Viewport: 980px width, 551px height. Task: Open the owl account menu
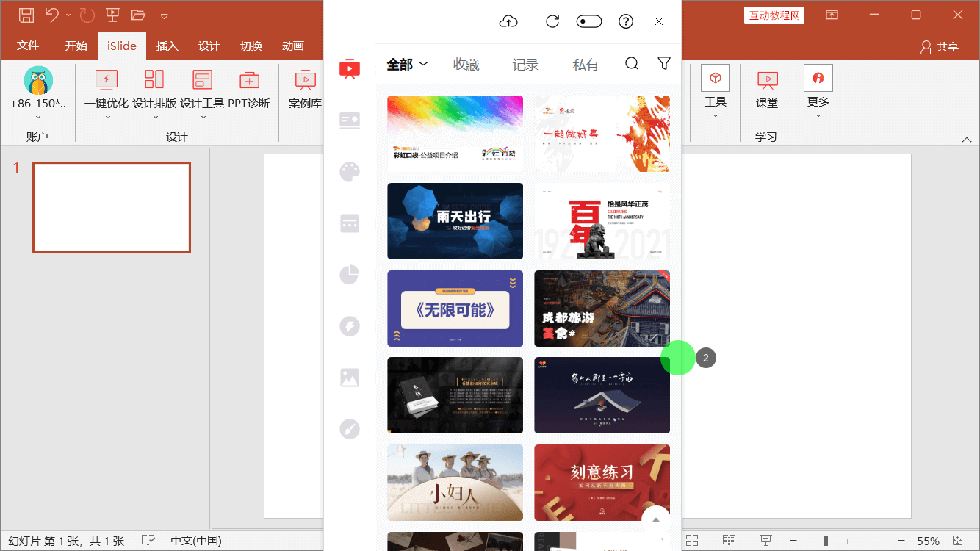coord(38,94)
